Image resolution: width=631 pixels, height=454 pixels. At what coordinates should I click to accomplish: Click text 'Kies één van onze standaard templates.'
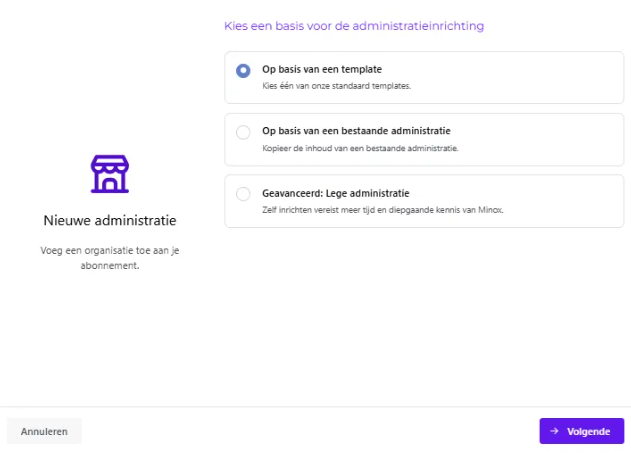tap(336, 86)
